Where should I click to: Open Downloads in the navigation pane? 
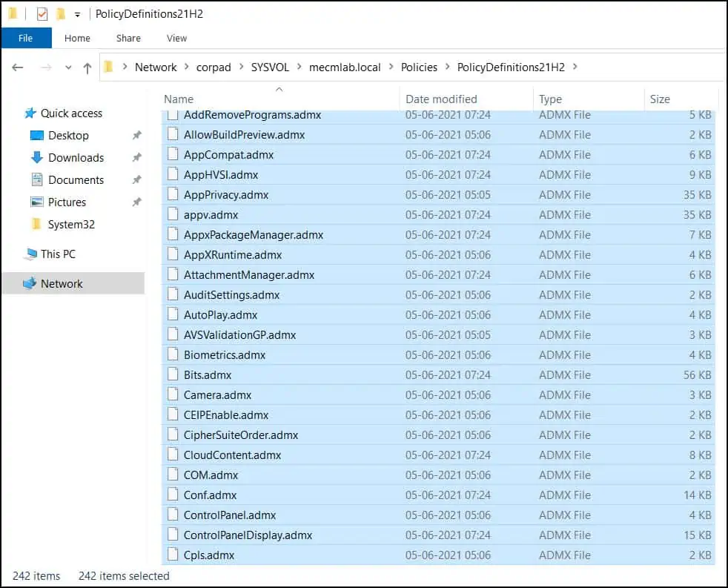coord(76,158)
